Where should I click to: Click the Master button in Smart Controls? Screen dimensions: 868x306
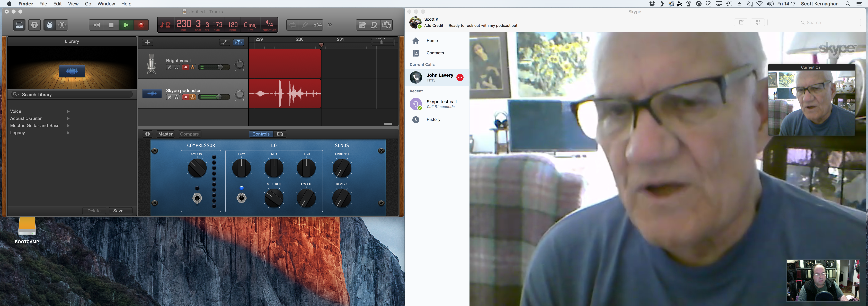(165, 134)
